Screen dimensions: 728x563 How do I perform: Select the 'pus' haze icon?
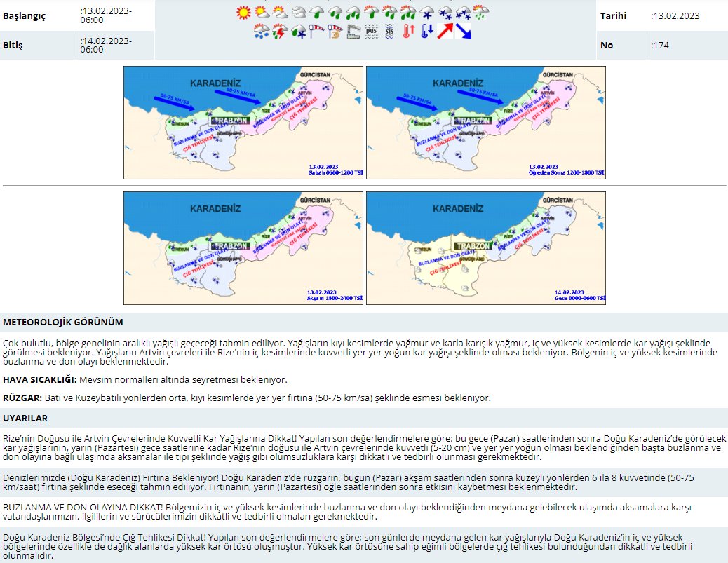point(372,31)
